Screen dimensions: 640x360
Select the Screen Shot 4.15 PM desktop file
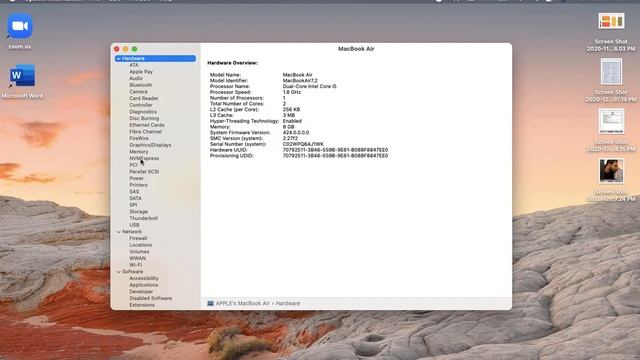coord(611,121)
